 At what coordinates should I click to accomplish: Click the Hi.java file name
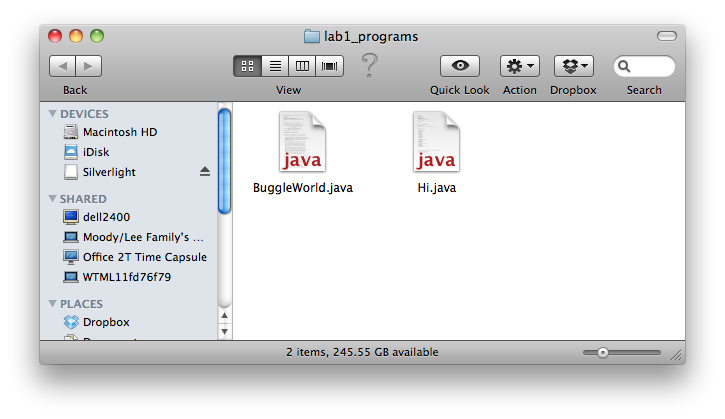point(436,188)
